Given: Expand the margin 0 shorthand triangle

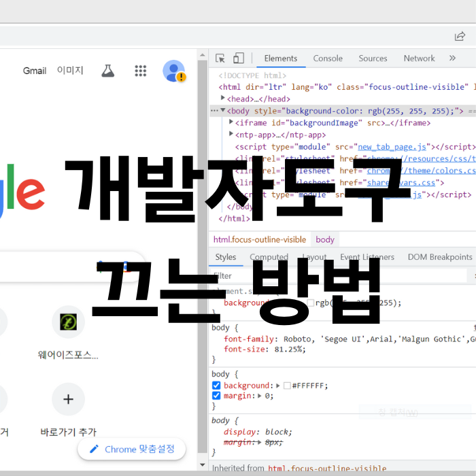Looking at the screenshot, I should [x=260, y=396].
